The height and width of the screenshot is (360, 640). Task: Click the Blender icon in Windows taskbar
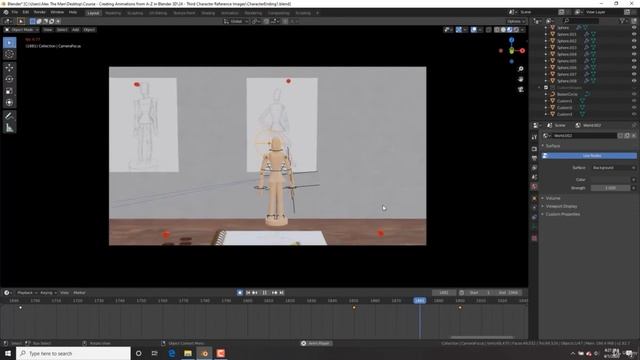204,353
